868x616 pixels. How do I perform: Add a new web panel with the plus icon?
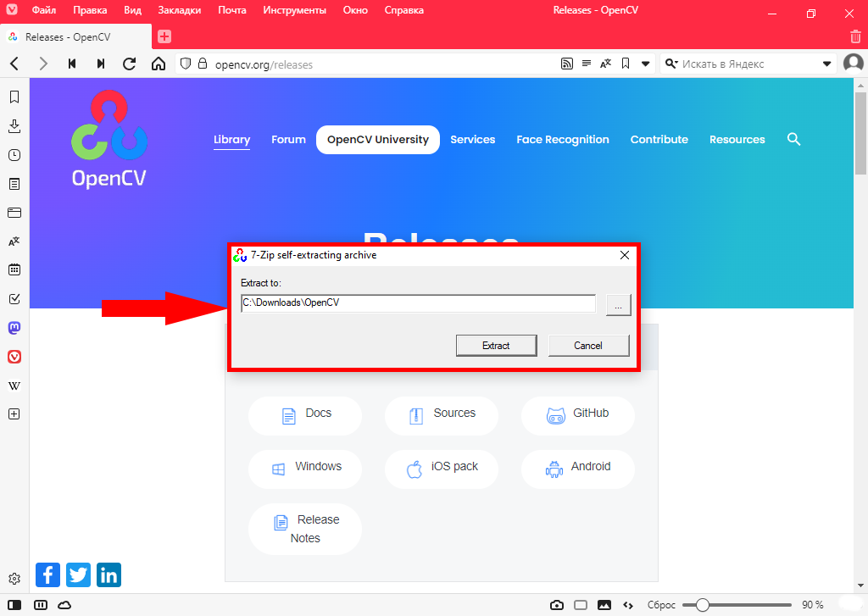(14, 414)
